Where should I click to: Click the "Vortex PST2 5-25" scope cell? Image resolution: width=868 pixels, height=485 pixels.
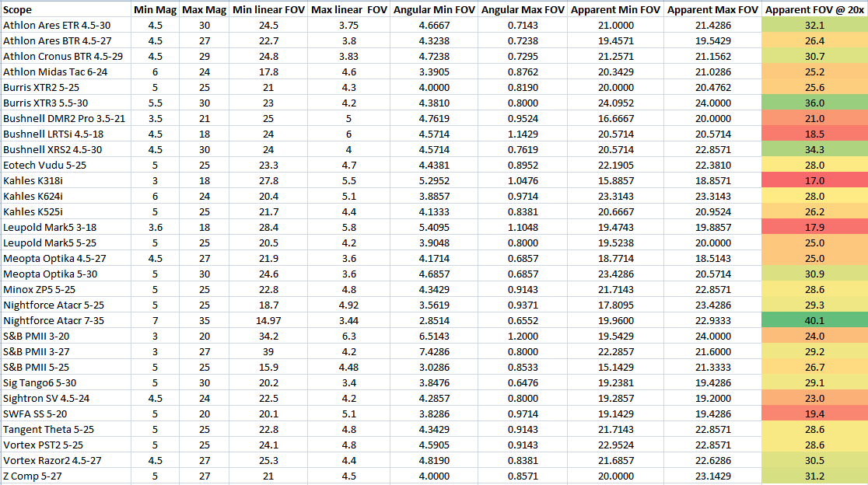click(65, 445)
